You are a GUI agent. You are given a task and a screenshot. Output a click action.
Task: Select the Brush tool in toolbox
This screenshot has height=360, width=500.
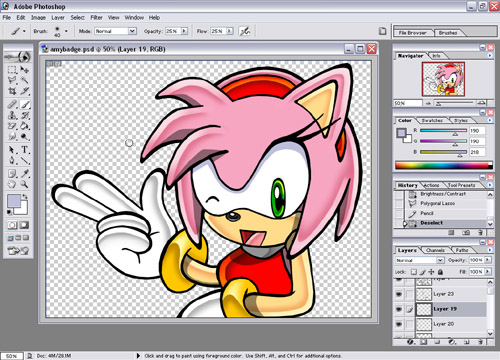(25, 104)
